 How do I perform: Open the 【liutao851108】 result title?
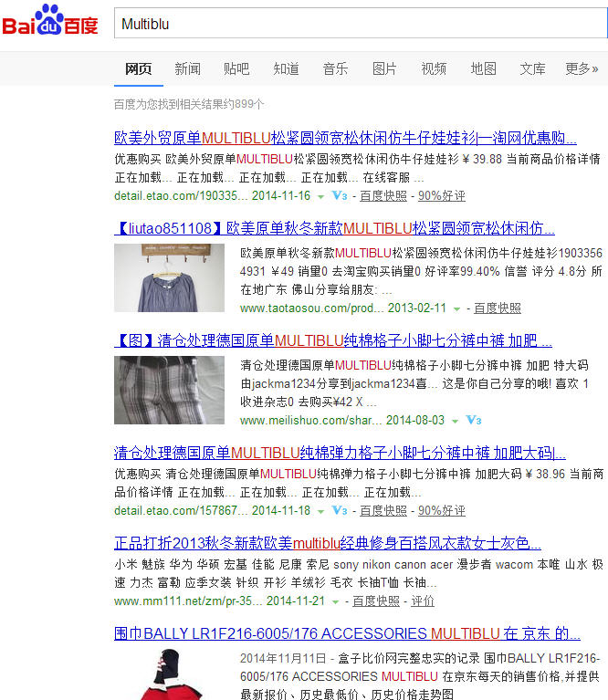click(334, 228)
